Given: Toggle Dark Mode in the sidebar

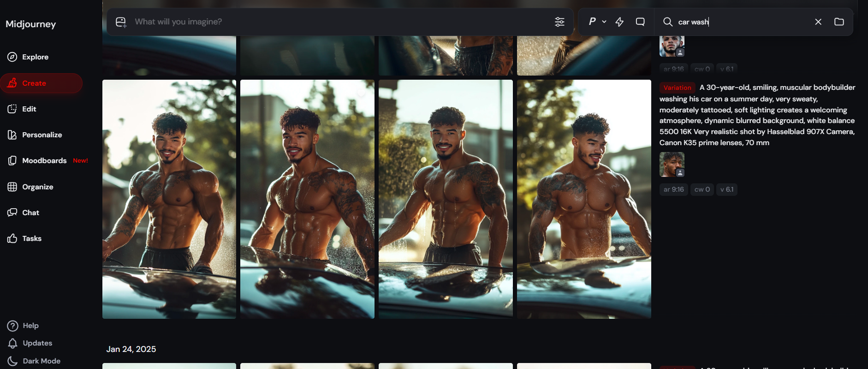Looking at the screenshot, I should coord(34,361).
